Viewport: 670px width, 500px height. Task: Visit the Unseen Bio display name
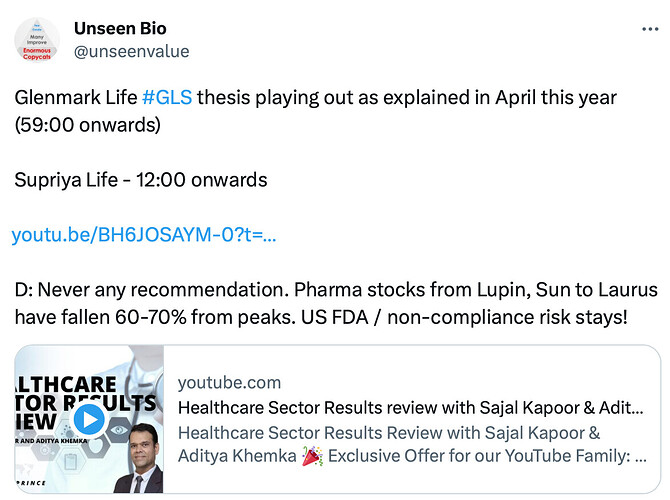[x=120, y=29]
